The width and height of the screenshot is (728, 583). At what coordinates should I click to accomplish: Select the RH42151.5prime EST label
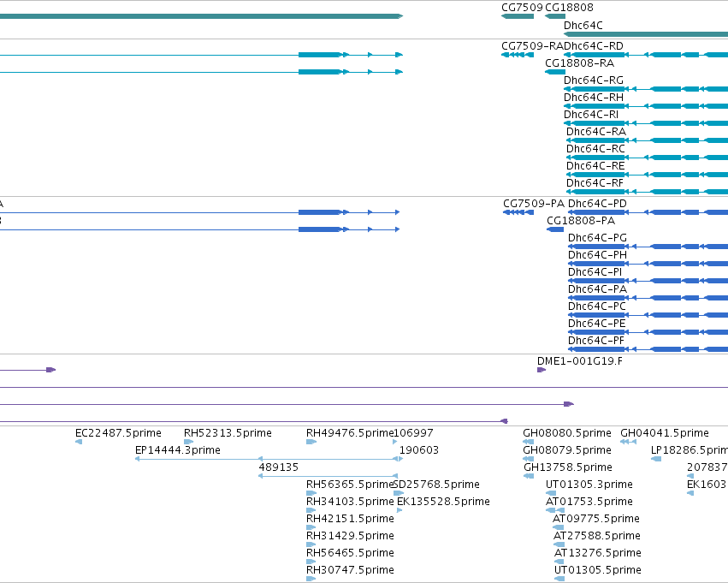350,520
